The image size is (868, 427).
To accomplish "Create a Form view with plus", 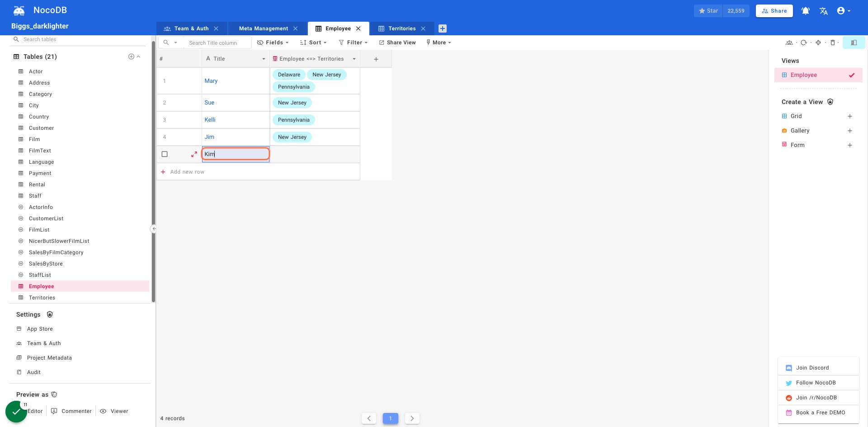I will pos(849,145).
